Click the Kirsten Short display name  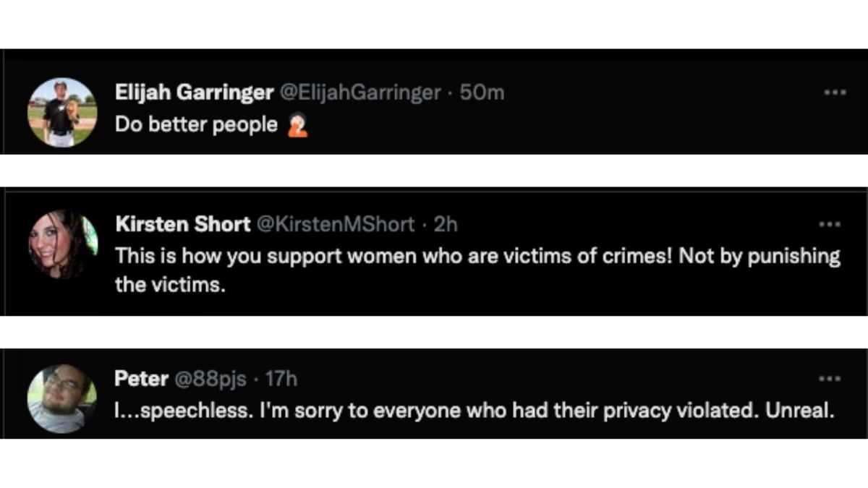(x=182, y=224)
